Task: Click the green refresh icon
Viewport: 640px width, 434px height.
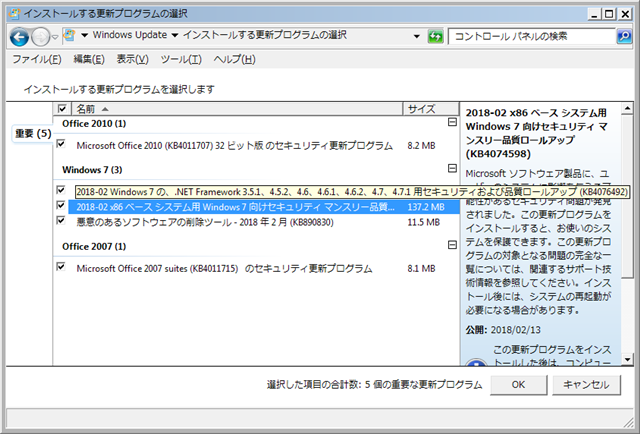Action: click(435, 37)
